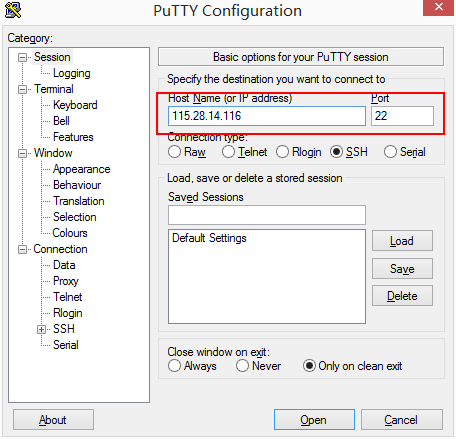Select the Raw connection type
Screen dimensions: 456x439
[174, 152]
